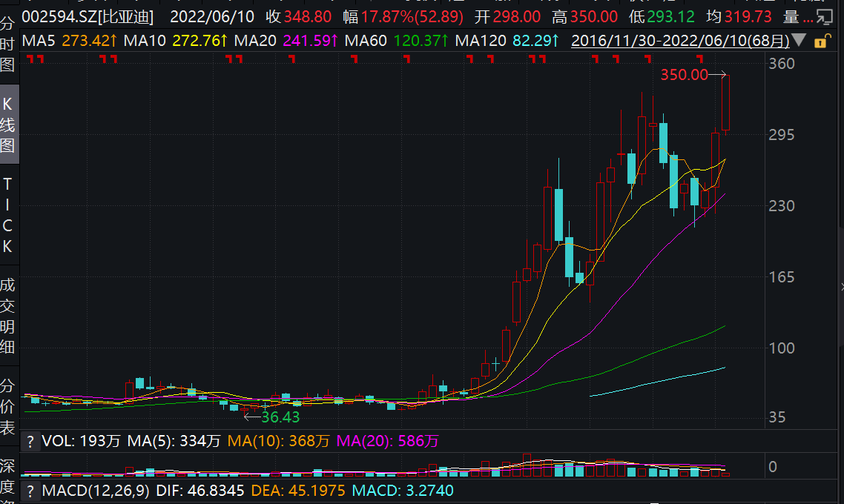Click the MA10 272.76 indicator label
The image size is (844, 504).
174,41
